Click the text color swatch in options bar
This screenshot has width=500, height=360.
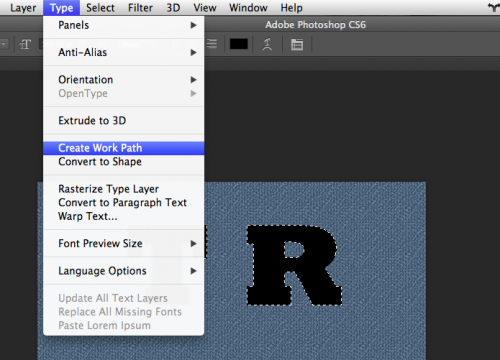[239, 44]
